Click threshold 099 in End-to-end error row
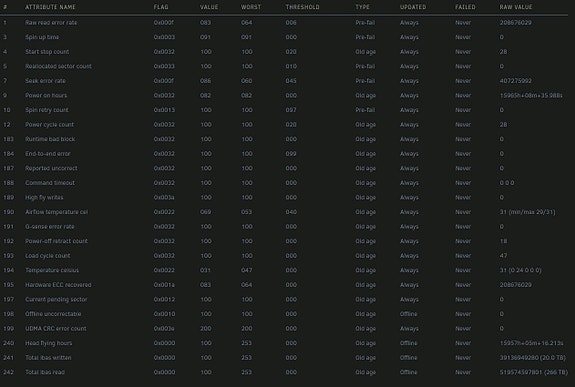 point(291,154)
